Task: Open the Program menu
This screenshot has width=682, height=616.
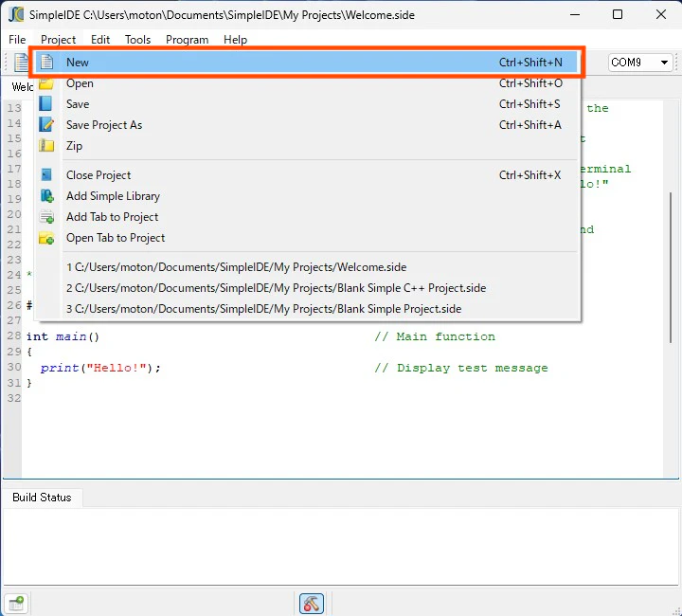Action: pyautogui.click(x=187, y=40)
